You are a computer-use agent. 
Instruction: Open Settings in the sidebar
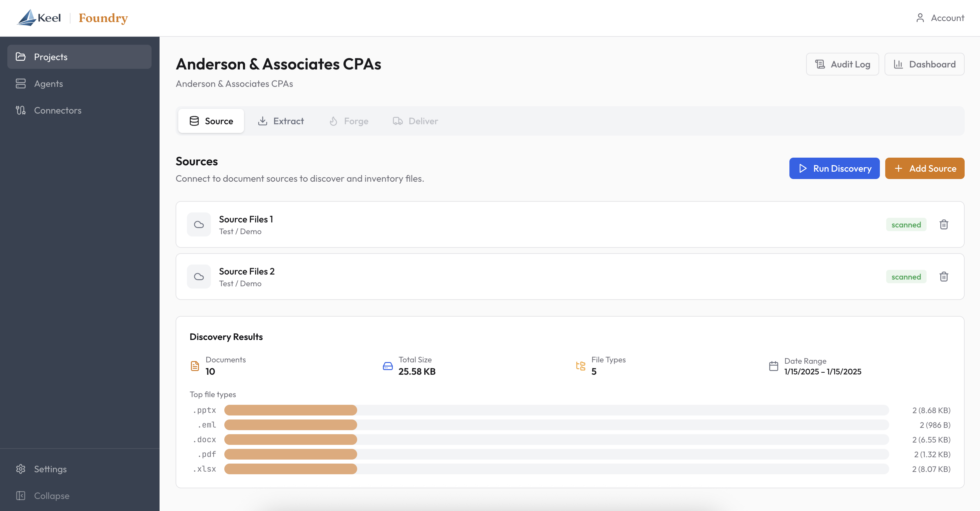50,469
